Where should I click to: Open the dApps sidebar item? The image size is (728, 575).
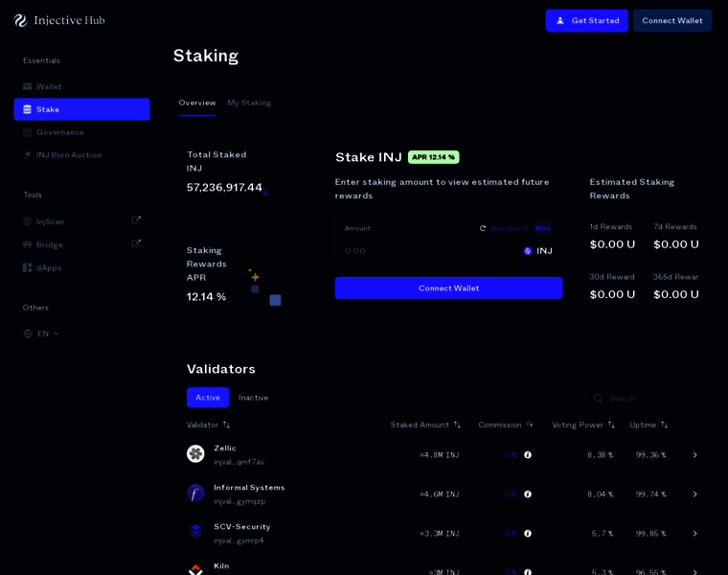(x=81, y=268)
